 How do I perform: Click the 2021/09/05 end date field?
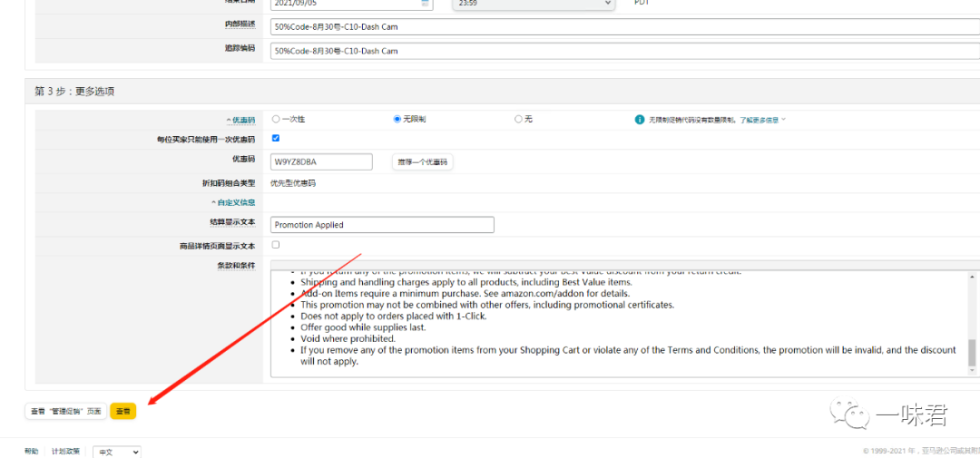[352, 4]
